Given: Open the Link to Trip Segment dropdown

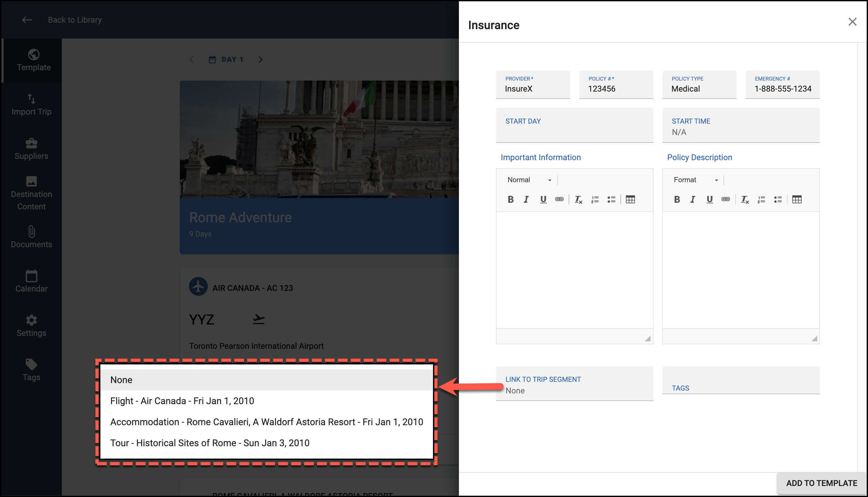Looking at the screenshot, I should pyautogui.click(x=574, y=384).
